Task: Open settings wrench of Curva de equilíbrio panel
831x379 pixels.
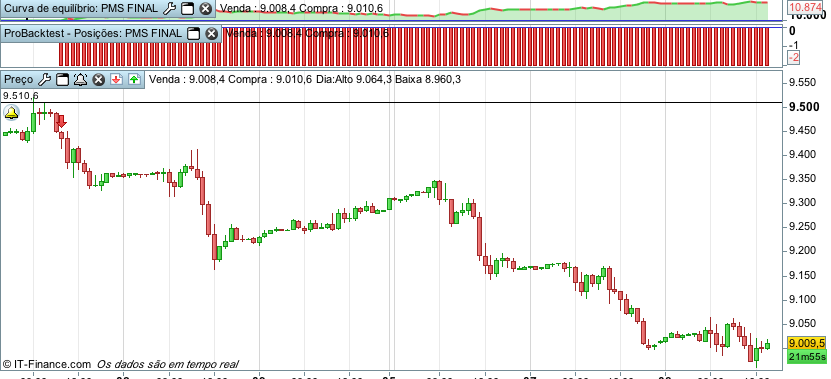Action: click(x=169, y=8)
